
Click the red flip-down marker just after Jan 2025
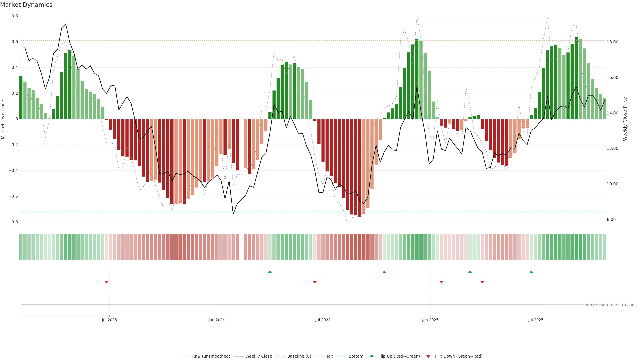(441, 282)
